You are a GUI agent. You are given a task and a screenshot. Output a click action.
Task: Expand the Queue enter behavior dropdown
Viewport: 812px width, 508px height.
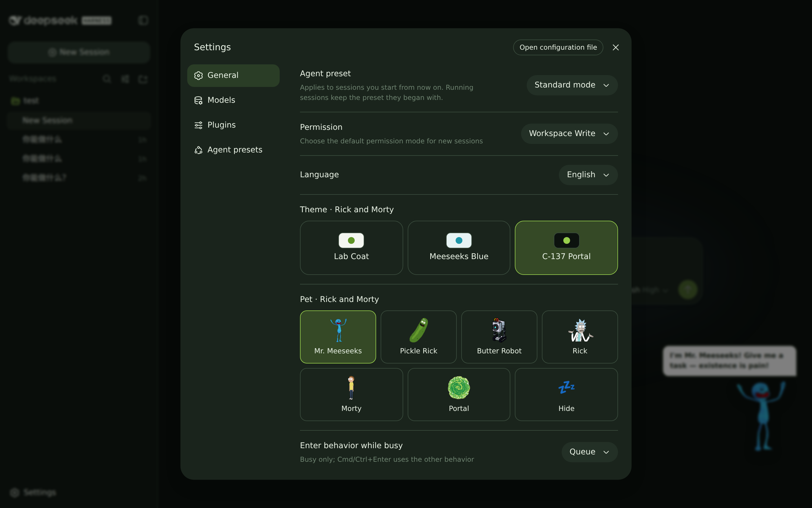(x=589, y=452)
